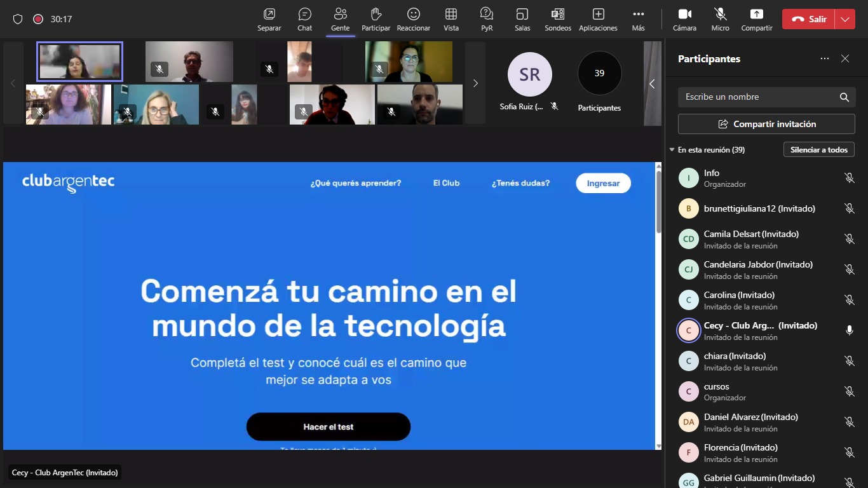Viewport: 868px width, 488px height.
Task: Open the Salas breakout rooms
Action: (522, 19)
